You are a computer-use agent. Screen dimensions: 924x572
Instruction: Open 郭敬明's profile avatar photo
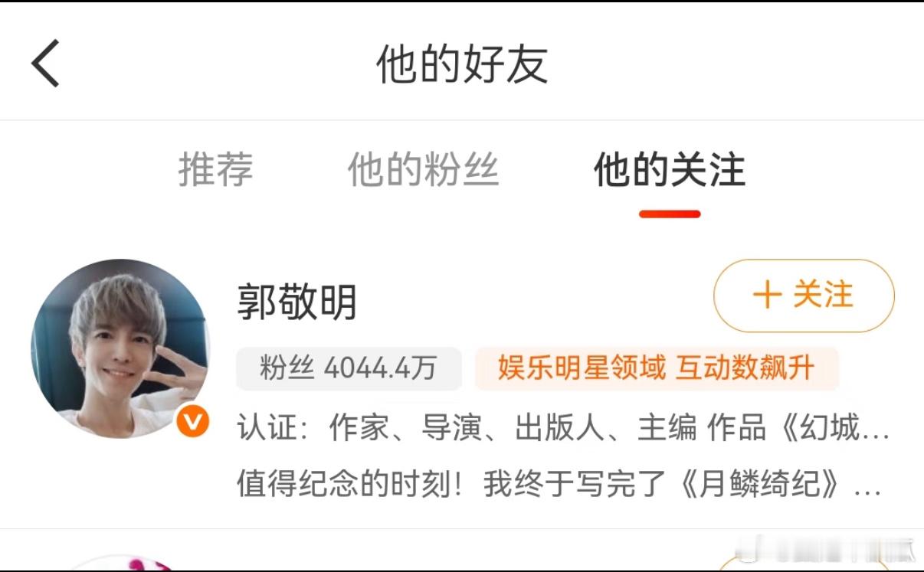119,348
